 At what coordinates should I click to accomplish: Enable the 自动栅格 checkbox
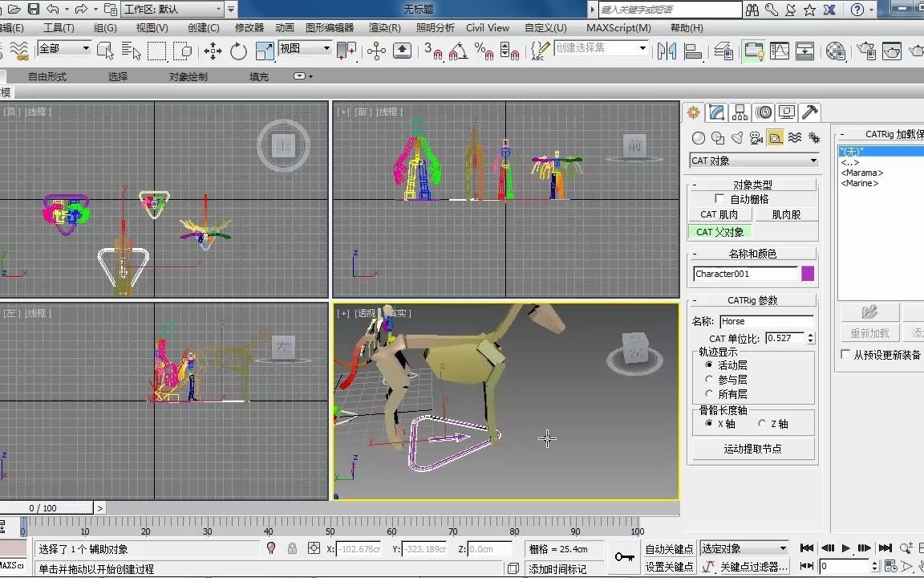coord(719,198)
